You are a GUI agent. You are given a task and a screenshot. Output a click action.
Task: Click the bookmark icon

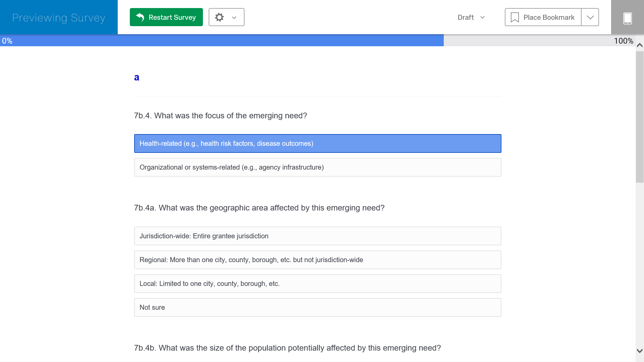point(515,17)
